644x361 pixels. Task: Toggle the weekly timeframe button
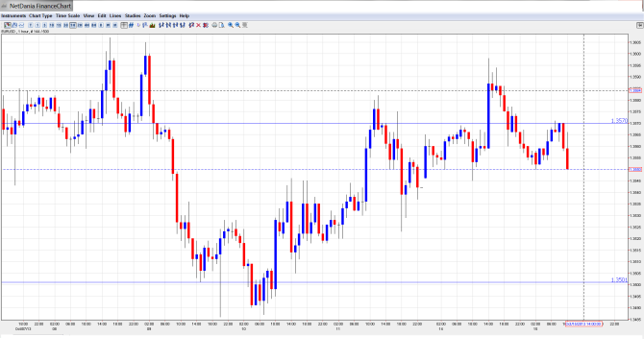(108, 25)
